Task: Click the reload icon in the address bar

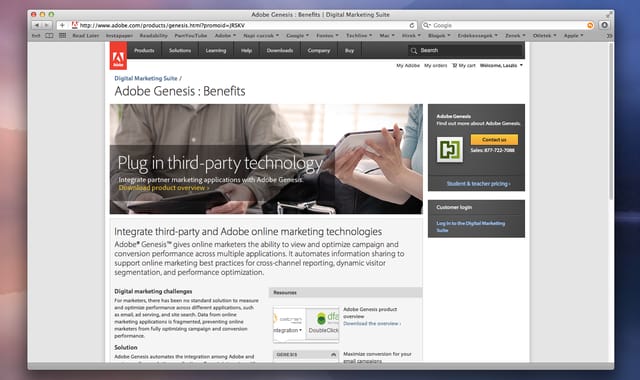Action: click(x=411, y=25)
